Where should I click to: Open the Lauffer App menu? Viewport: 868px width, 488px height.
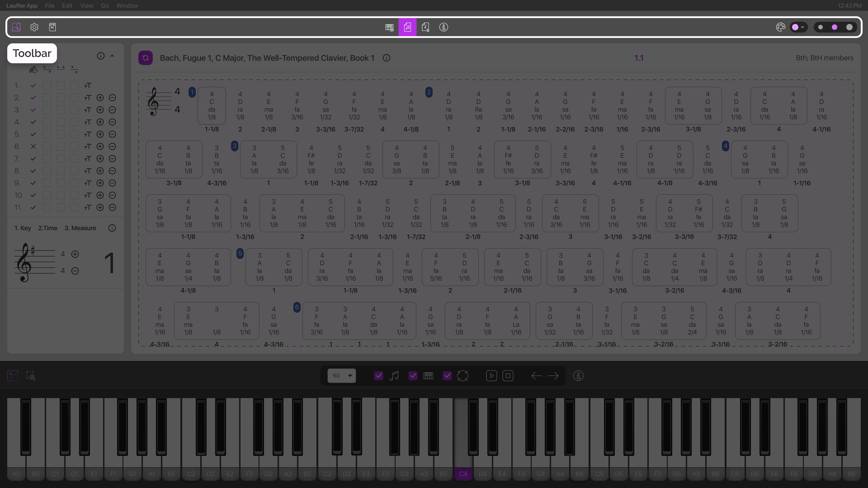21,5
